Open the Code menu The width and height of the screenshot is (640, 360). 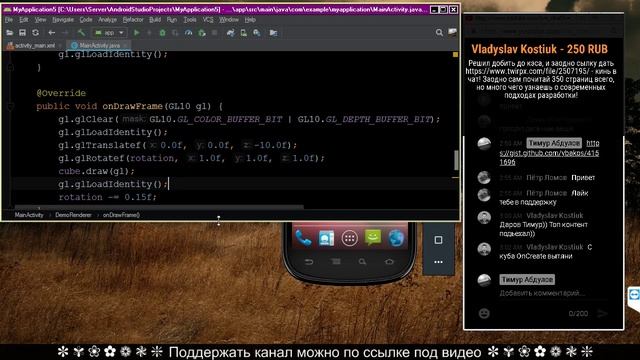86,20
